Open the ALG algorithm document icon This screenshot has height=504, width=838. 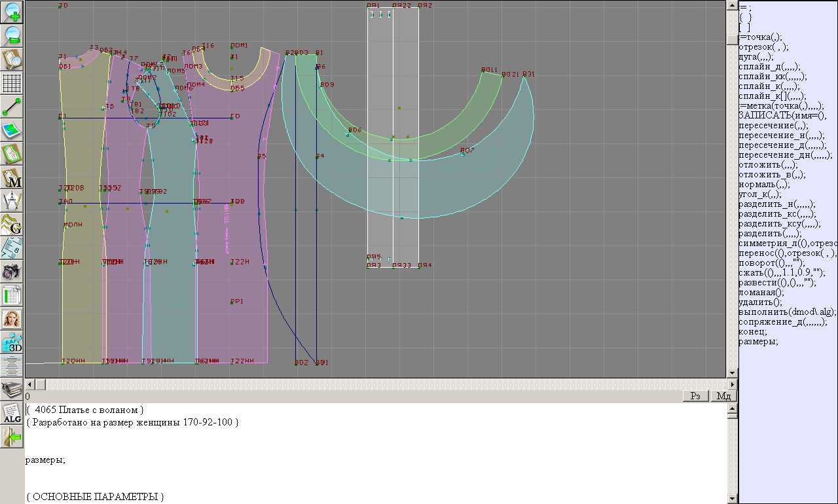click(x=12, y=413)
